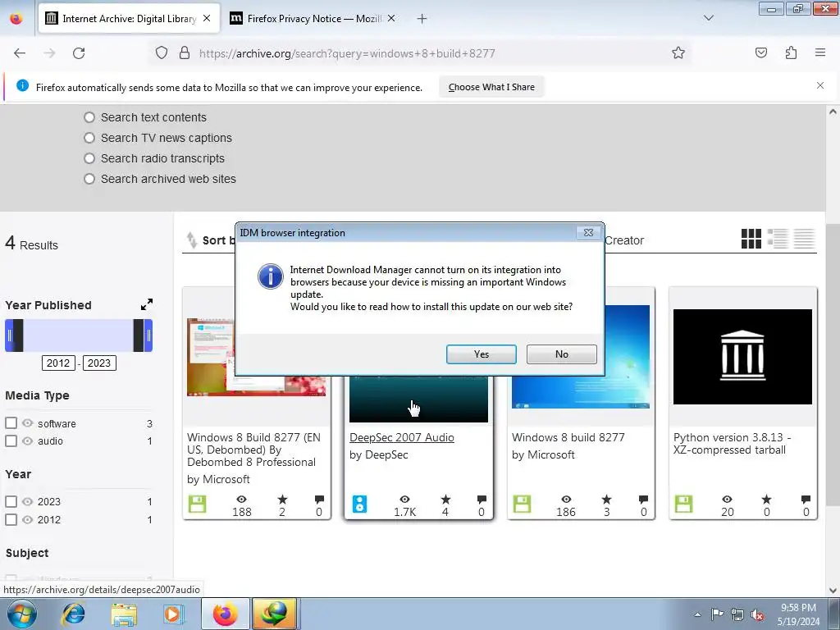Click the info icon in IDM dialog
The width and height of the screenshot is (840, 630).
pos(271,276)
